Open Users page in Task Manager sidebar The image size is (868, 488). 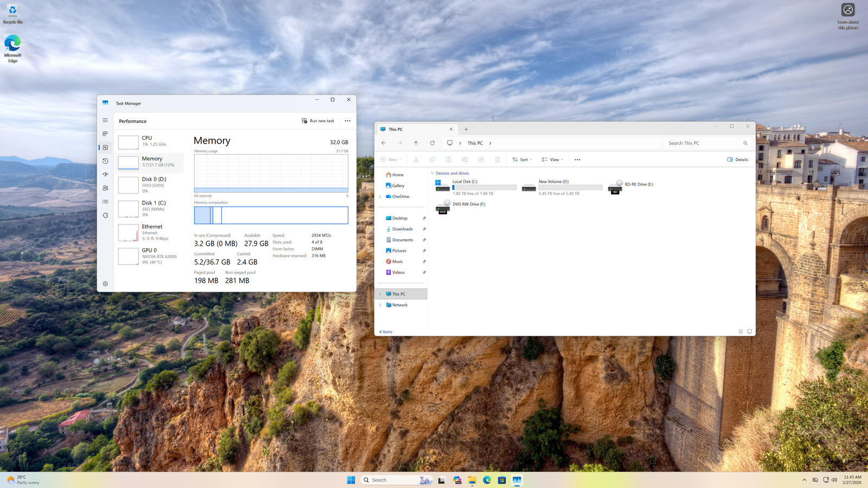coord(105,188)
